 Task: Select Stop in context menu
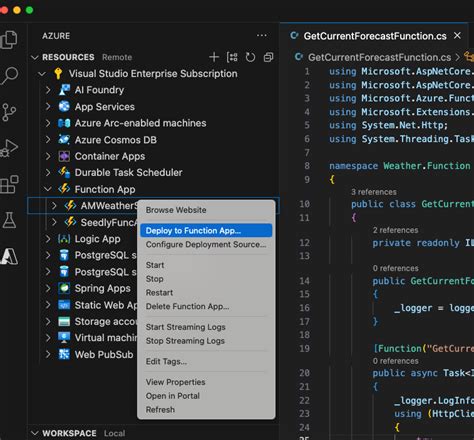pos(206,279)
